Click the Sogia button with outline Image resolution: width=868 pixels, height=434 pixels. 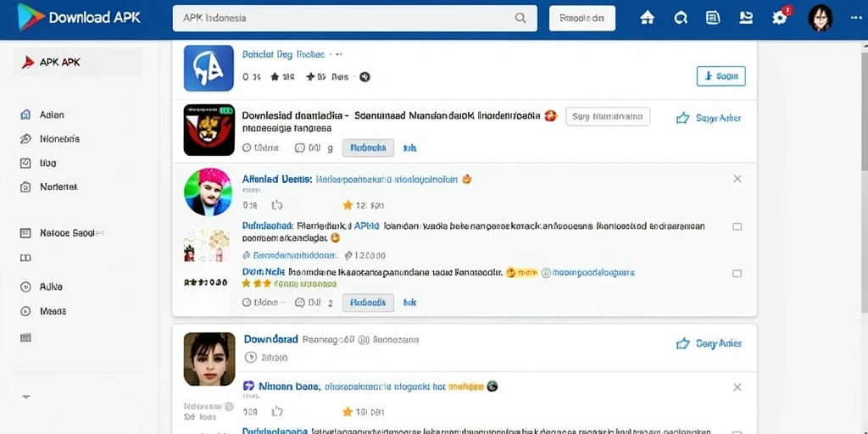721,76
